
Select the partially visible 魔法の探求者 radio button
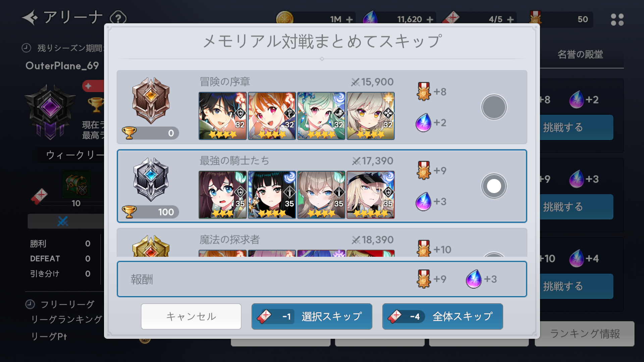(494, 254)
